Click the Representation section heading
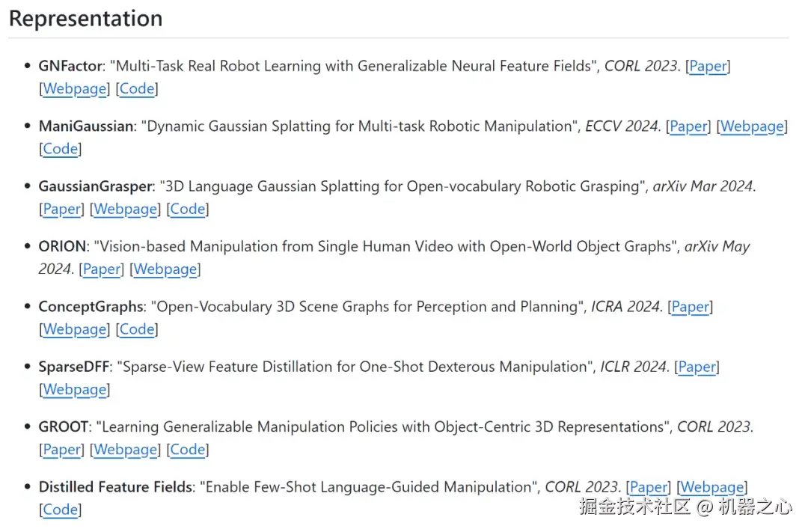 click(86, 19)
